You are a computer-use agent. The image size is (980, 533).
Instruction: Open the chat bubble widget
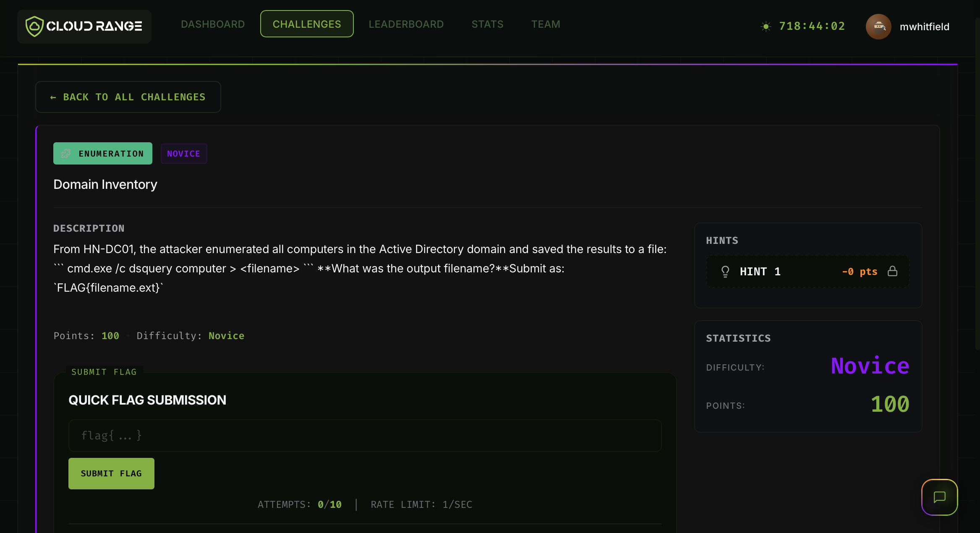click(939, 497)
